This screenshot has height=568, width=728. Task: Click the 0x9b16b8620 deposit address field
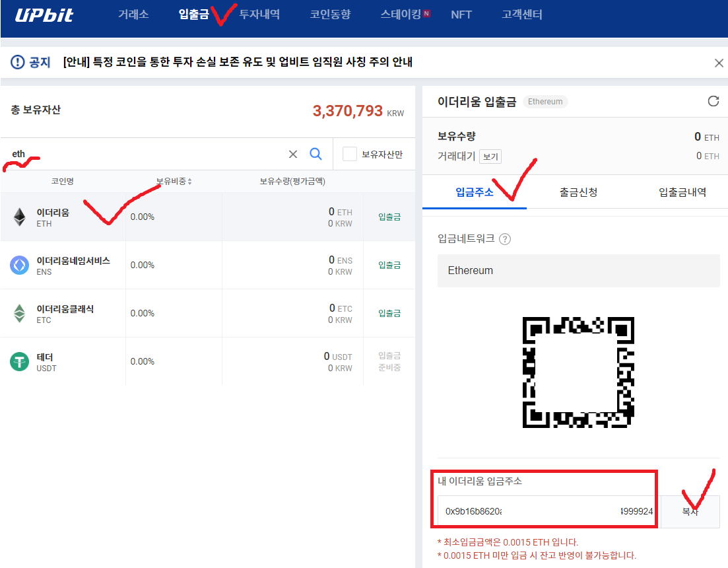click(548, 511)
